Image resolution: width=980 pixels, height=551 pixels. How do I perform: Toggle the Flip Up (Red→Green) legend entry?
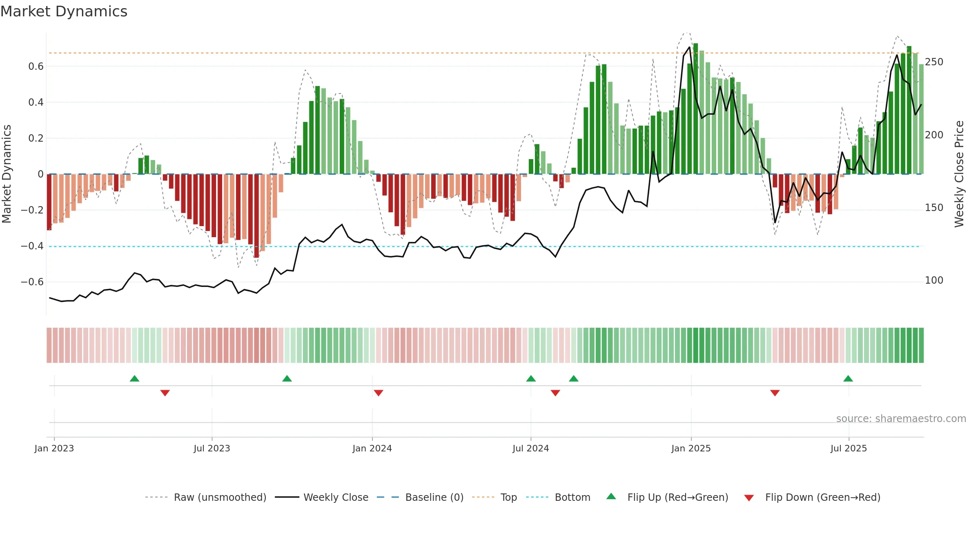click(667, 497)
